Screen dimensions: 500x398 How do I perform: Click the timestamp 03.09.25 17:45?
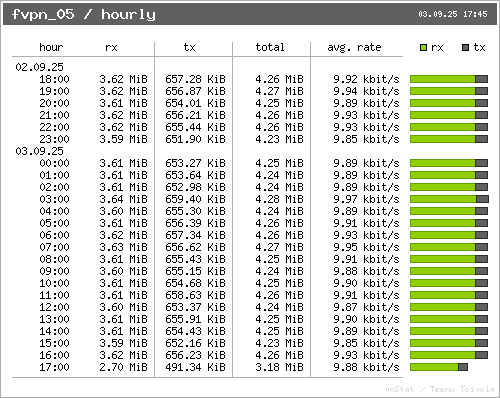pyautogui.click(x=453, y=14)
